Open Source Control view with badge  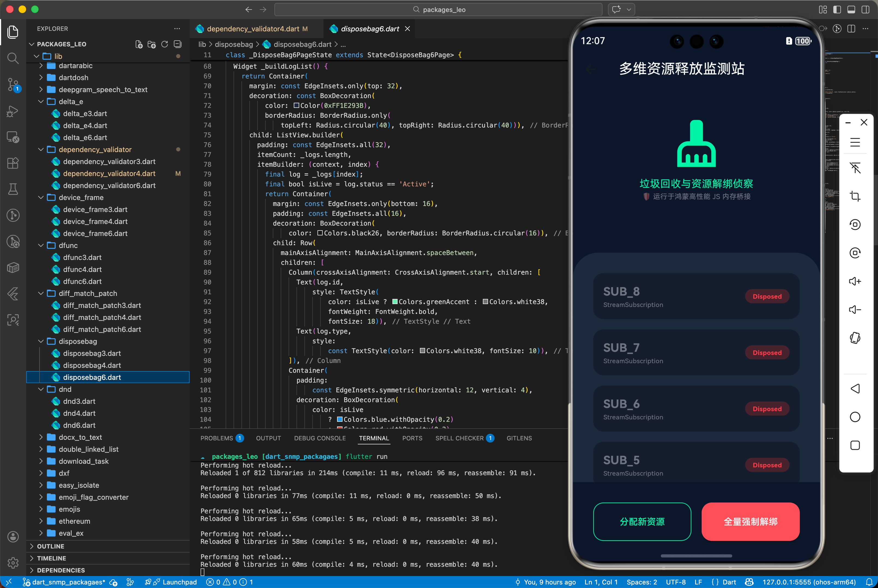coord(13,84)
